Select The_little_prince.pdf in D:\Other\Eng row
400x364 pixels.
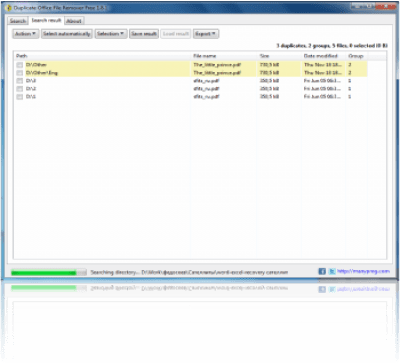click(217, 73)
